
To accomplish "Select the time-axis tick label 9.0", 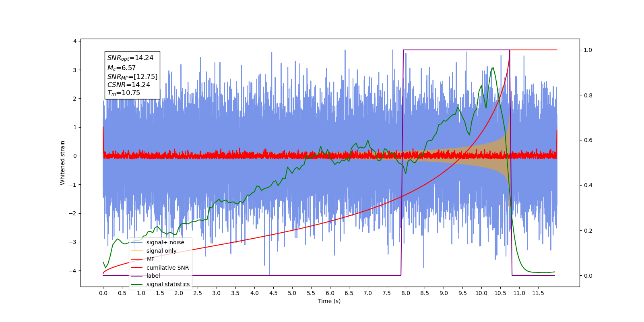I will point(444,293).
